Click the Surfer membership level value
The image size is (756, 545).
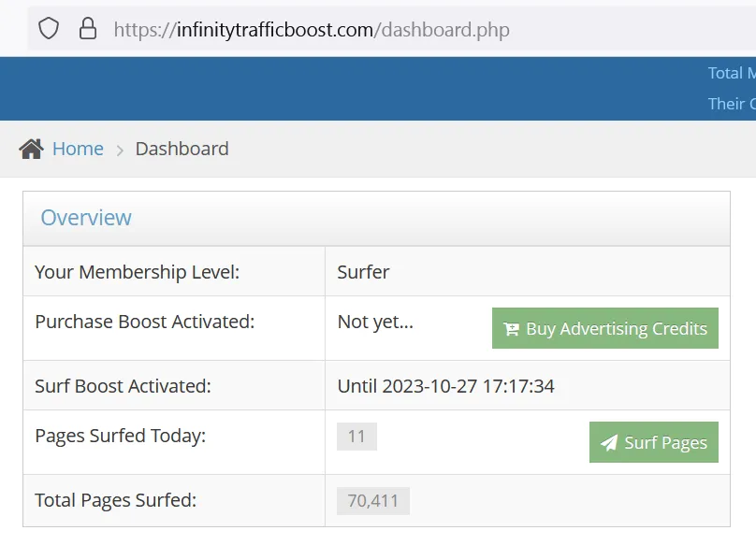tap(363, 272)
